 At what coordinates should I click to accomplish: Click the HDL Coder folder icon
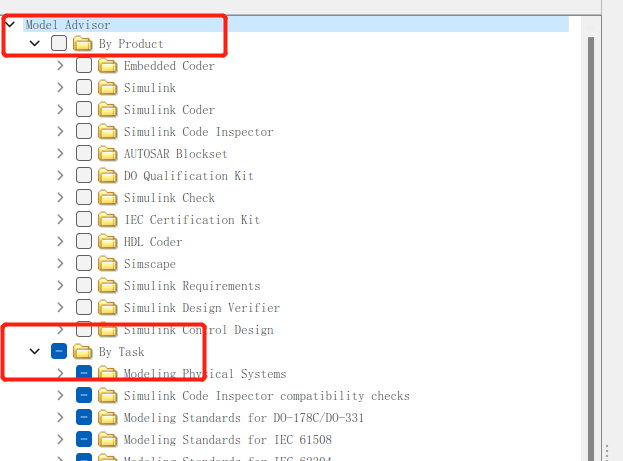coord(107,242)
